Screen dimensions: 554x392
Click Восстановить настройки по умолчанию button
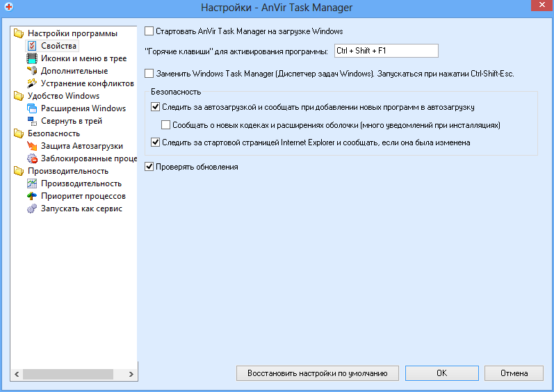coord(317,373)
